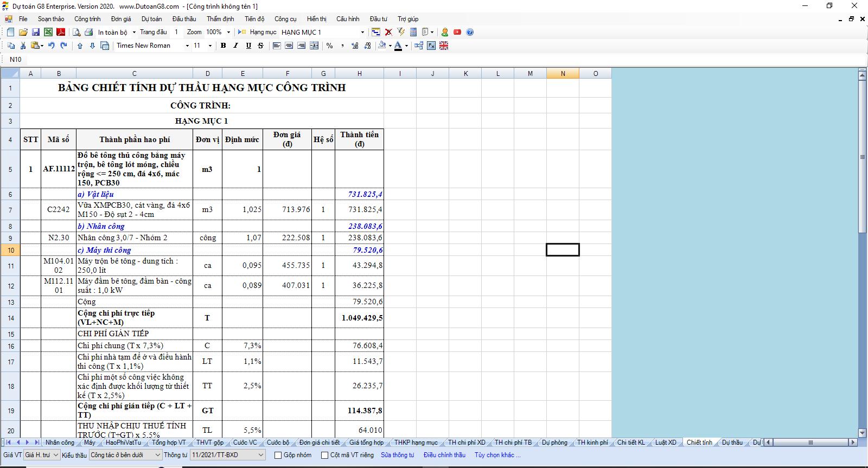This screenshot has height=468, width=868.
Task: Click the New document icon
Action: click(10, 32)
